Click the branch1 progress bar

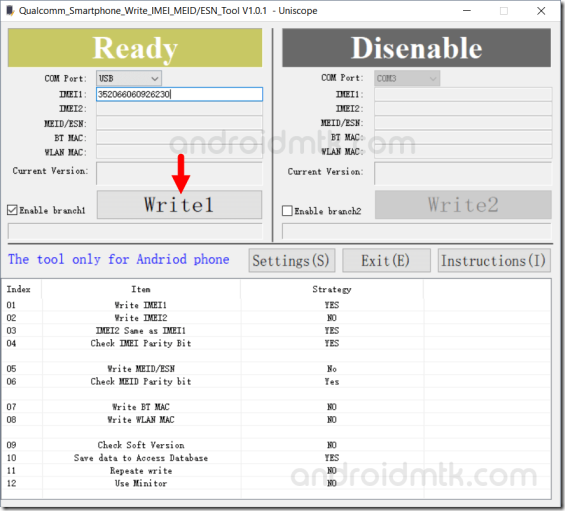[x=135, y=231]
